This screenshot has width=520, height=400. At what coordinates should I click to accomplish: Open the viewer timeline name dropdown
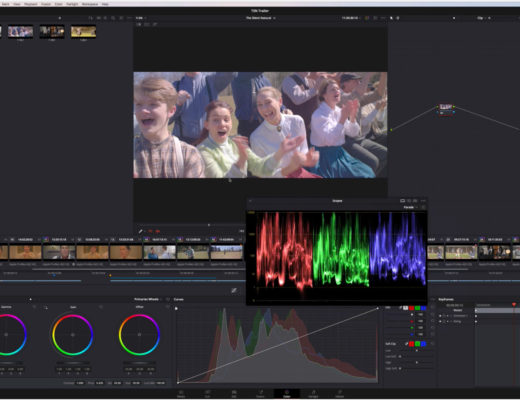pyautogui.click(x=260, y=18)
